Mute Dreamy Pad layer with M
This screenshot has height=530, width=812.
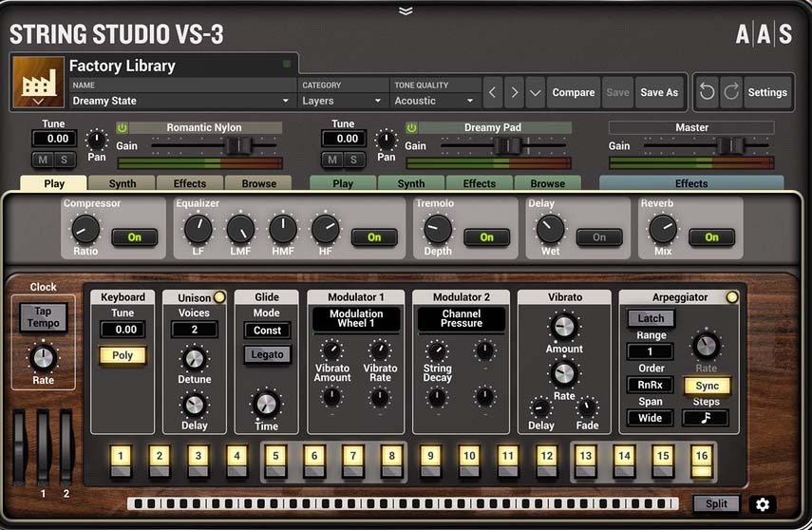(x=332, y=161)
